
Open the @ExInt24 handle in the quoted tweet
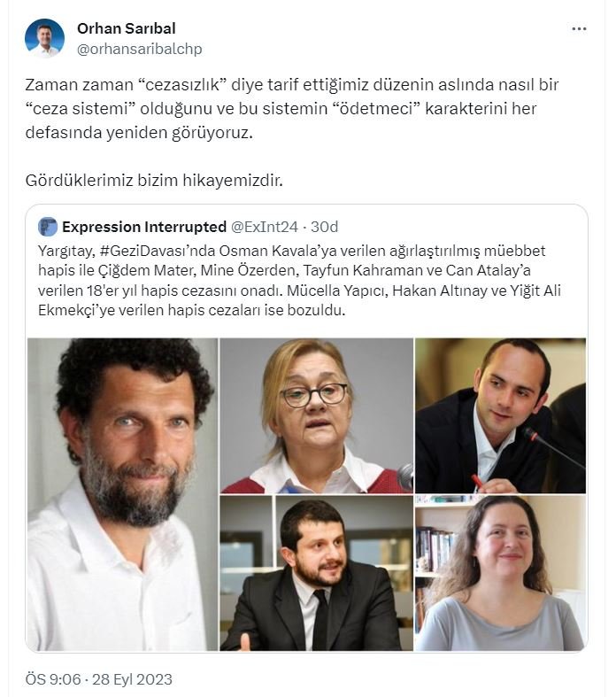[x=265, y=227]
